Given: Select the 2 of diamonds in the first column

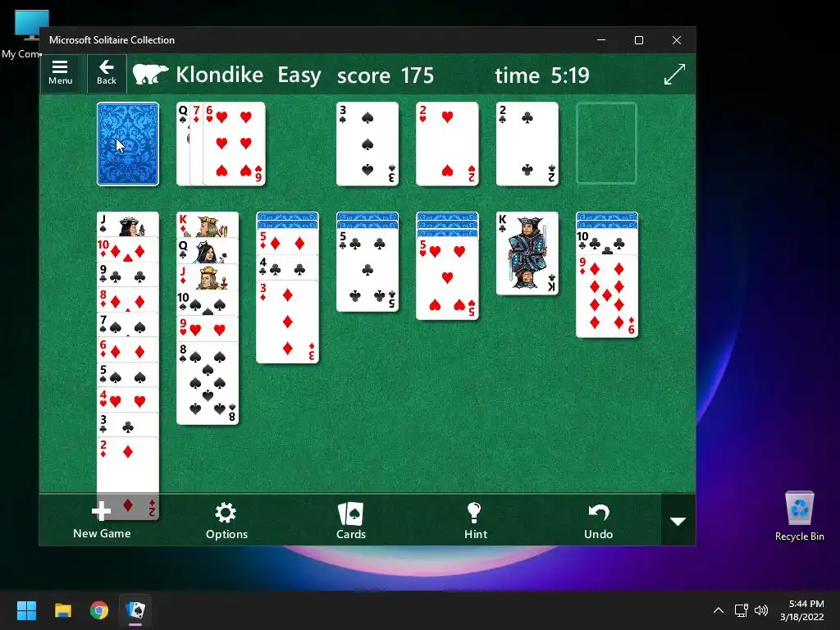Looking at the screenshot, I should pos(128,478).
